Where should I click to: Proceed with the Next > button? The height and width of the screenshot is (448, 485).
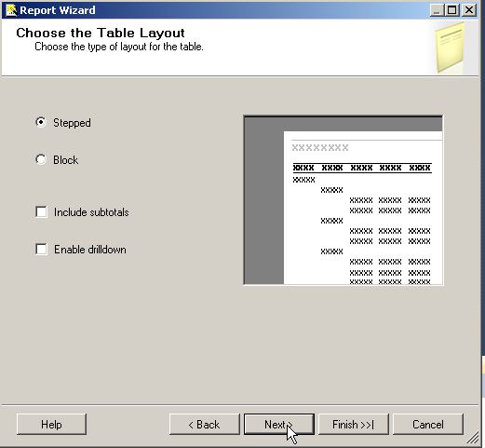[x=279, y=424]
